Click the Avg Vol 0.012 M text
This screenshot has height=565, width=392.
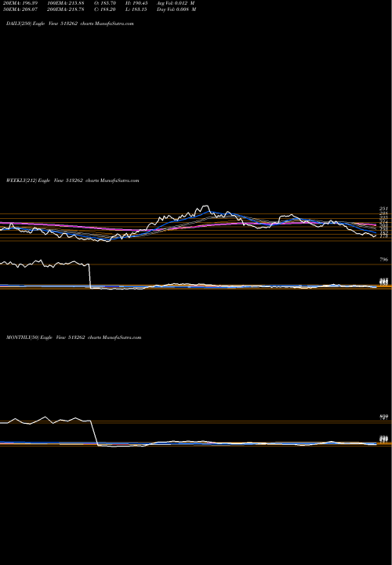(176, 3)
